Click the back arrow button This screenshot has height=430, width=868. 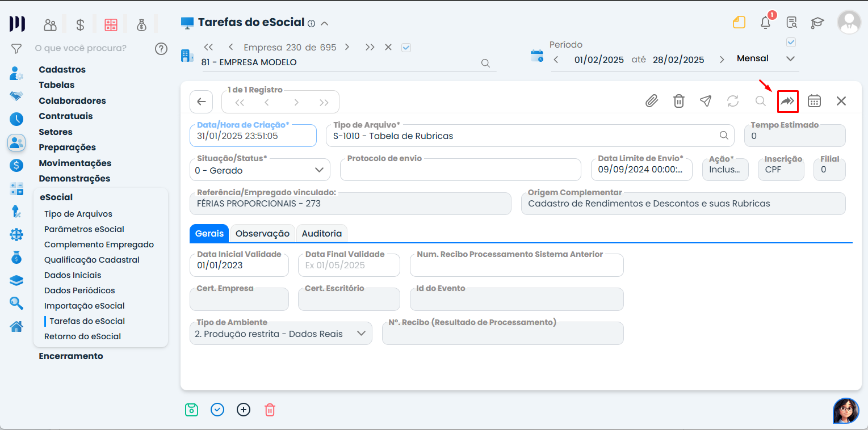point(201,102)
